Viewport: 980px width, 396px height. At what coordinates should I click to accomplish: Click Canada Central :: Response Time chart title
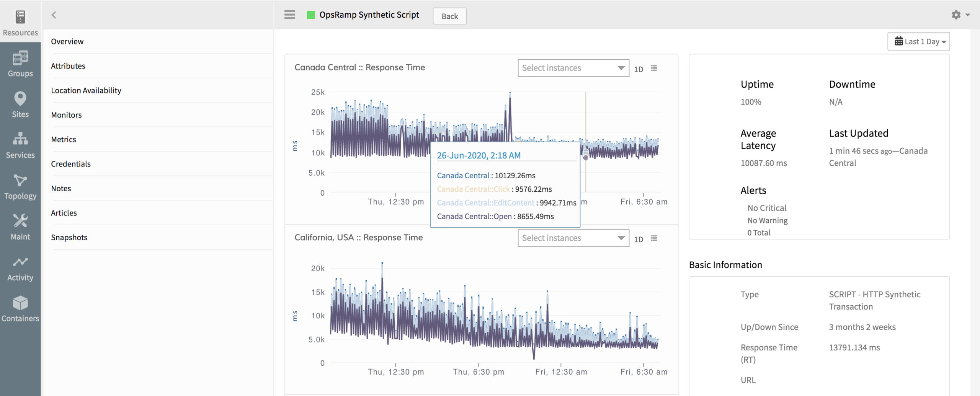[x=359, y=67]
